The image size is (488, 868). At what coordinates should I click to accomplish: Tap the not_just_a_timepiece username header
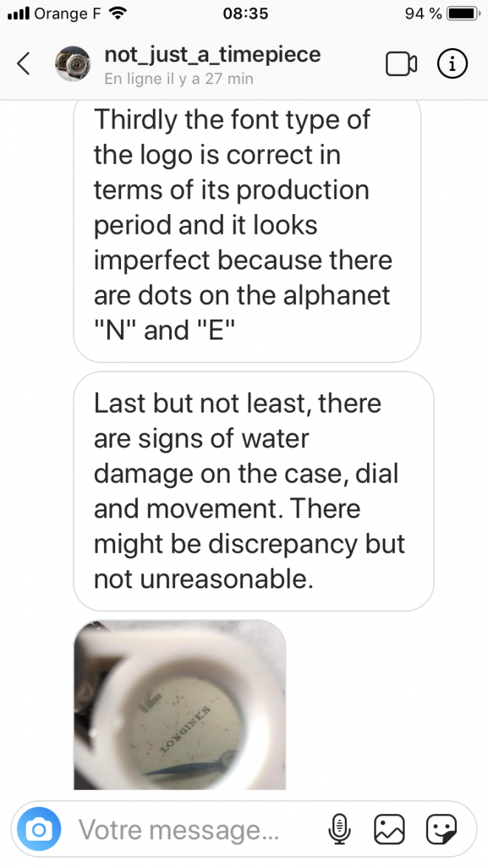pyautogui.click(x=212, y=55)
